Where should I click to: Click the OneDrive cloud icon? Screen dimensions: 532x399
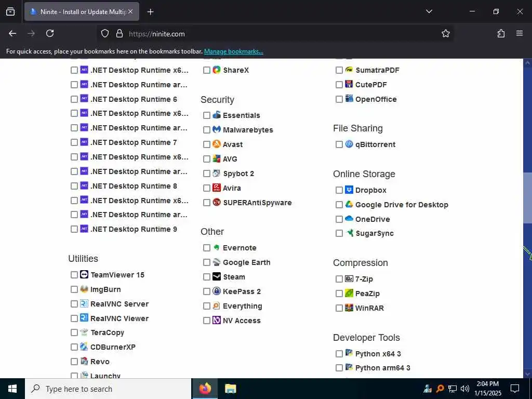point(349,219)
